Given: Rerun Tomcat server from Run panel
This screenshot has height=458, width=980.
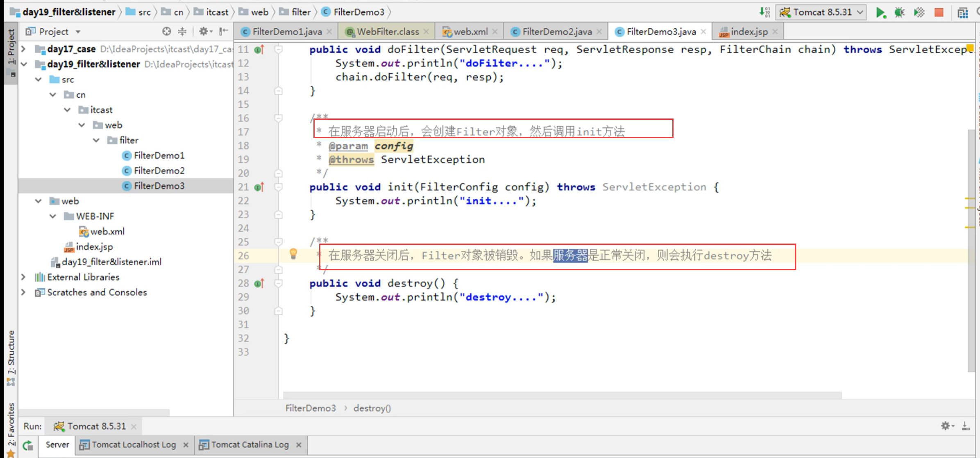Looking at the screenshot, I should 28,445.
